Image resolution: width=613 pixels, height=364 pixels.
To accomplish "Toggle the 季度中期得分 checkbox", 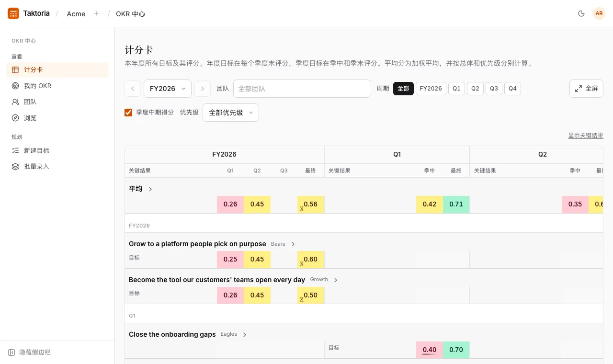I will tap(128, 113).
